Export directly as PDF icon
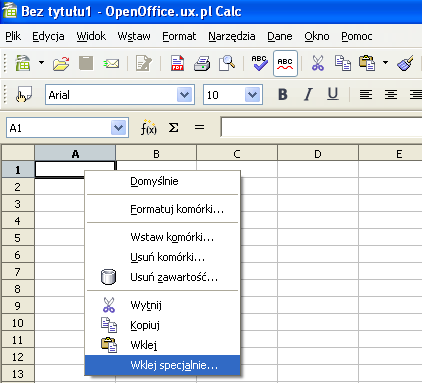 [177, 63]
